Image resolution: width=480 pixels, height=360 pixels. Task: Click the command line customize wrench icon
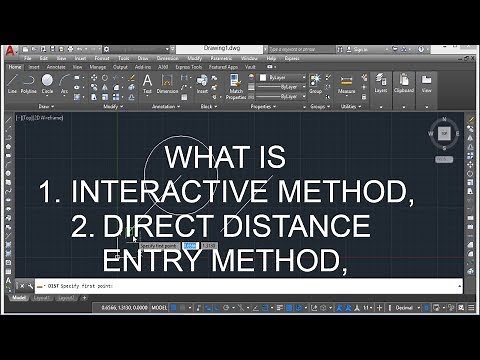(30, 286)
